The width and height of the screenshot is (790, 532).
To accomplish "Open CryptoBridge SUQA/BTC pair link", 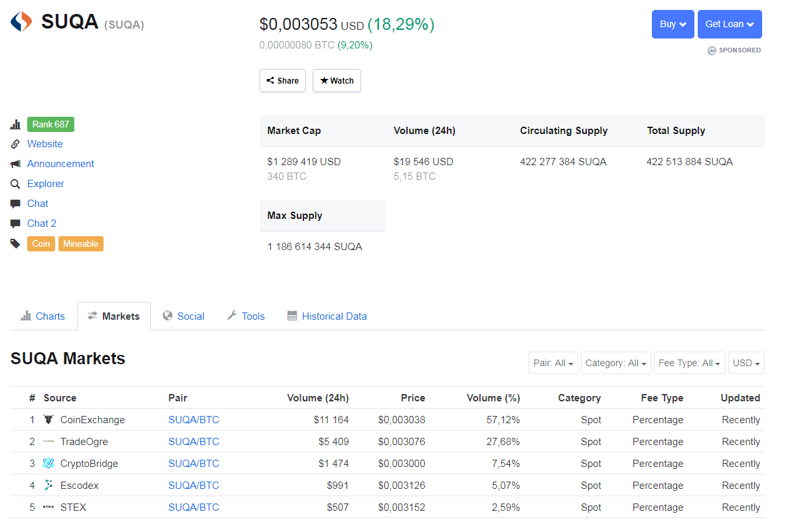I will point(193,464).
